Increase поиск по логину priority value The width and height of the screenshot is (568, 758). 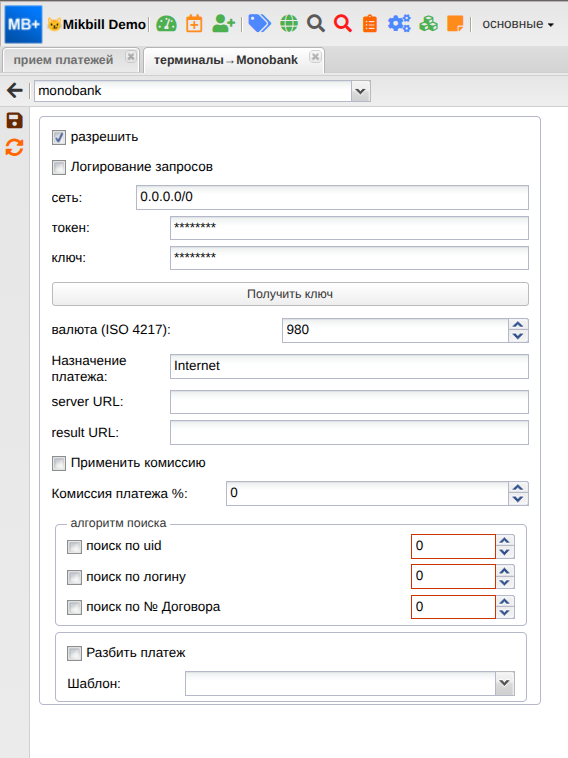[x=505, y=570]
